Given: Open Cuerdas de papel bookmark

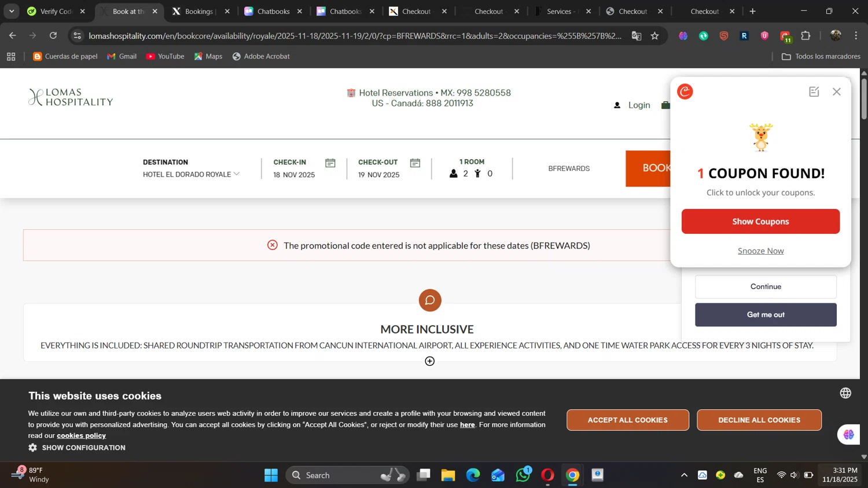Looking at the screenshot, I should click(65, 57).
